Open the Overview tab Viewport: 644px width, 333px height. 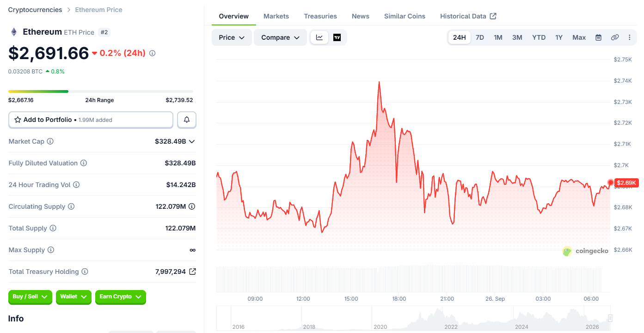(233, 16)
